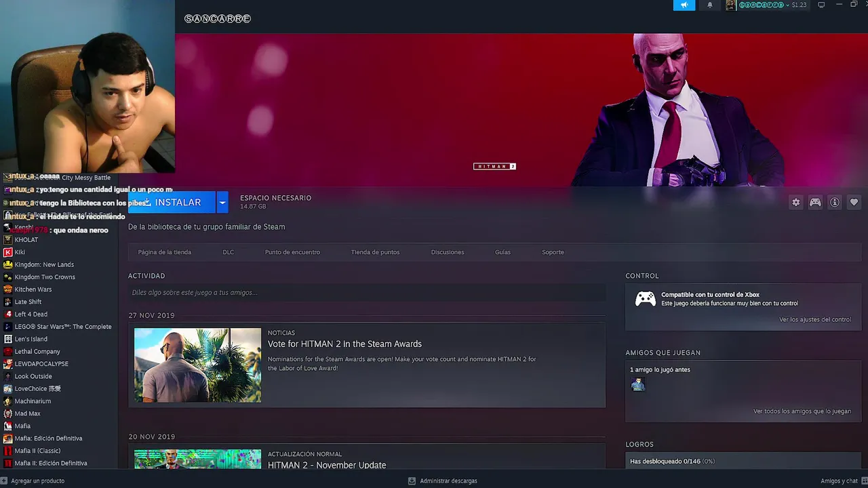
Task: Open controller configuration icon
Action: (x=815, y=202)
